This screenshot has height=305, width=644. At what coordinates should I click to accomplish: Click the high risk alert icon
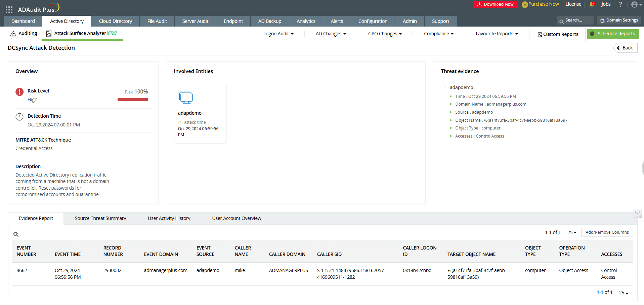[x=19, y=91]
